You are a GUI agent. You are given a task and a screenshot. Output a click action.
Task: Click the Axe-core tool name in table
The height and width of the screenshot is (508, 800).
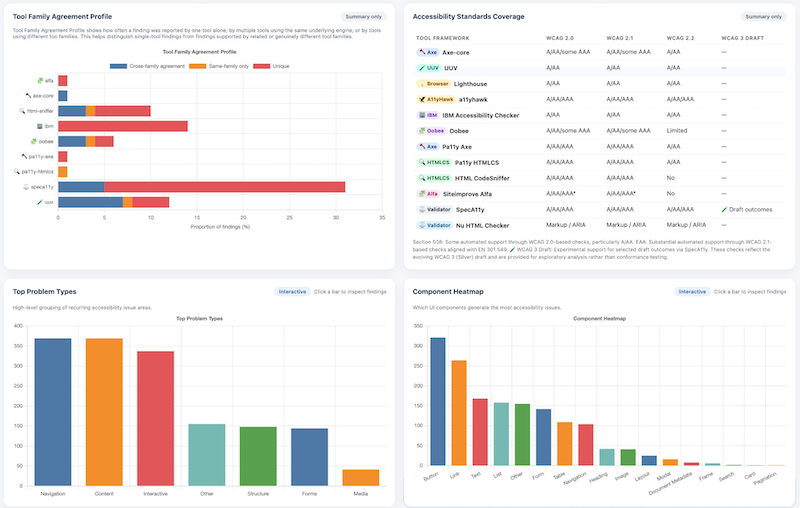[x=456, y=53]
